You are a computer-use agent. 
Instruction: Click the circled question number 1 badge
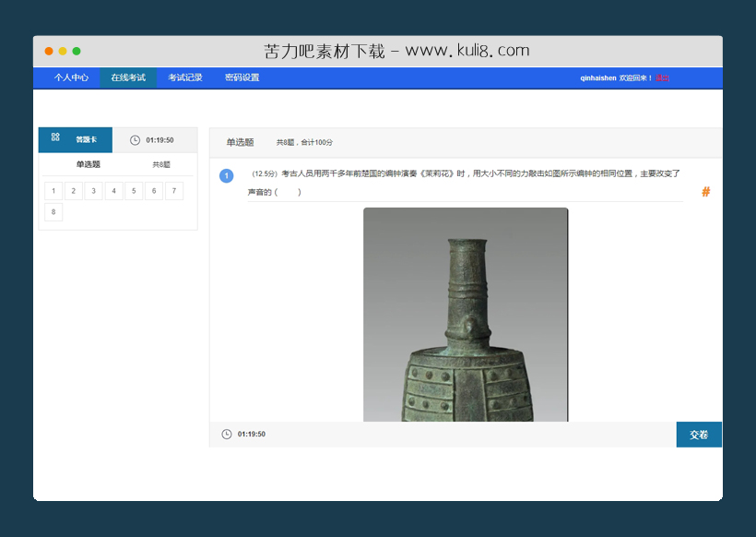pos(227,175)
